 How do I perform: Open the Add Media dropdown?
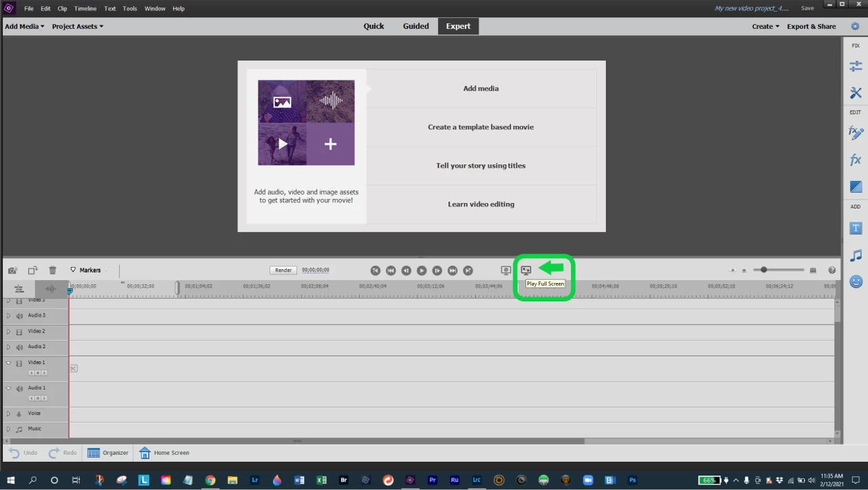24,26
